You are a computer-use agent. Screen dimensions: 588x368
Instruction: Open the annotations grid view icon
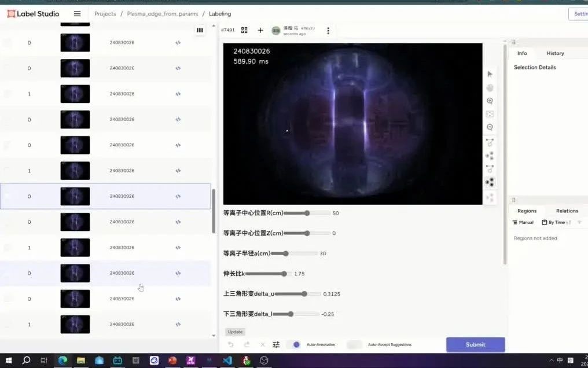pyautogui.click(x=244, y=30)
